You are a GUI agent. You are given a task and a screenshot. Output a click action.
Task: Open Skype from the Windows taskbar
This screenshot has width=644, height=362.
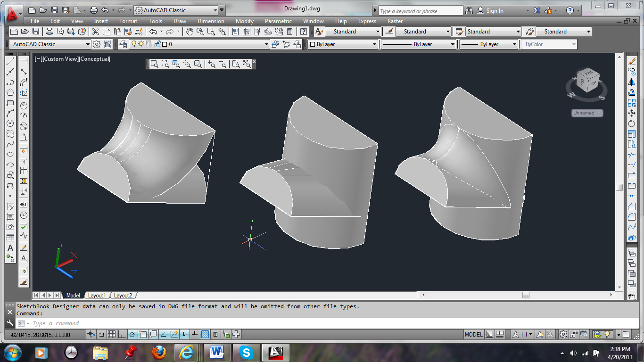point(246,352)
